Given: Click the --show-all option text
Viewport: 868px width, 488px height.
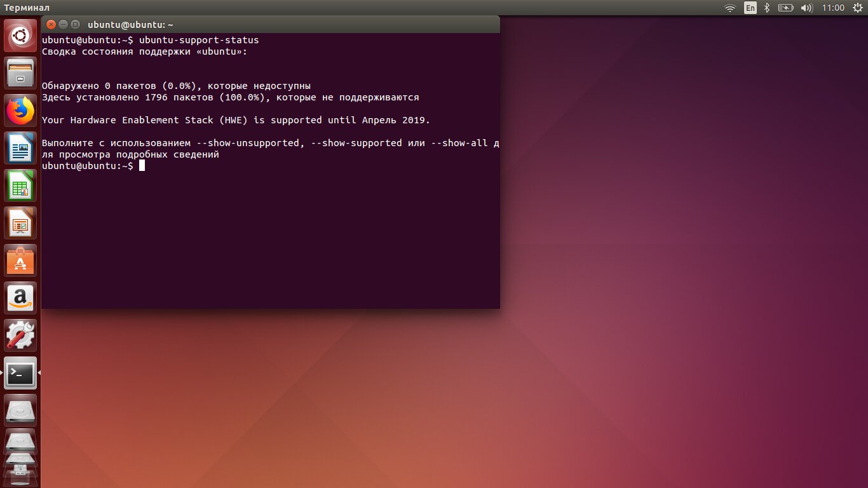Looking at the screenshot, I should pyautogui.click(x=459, y=143).
